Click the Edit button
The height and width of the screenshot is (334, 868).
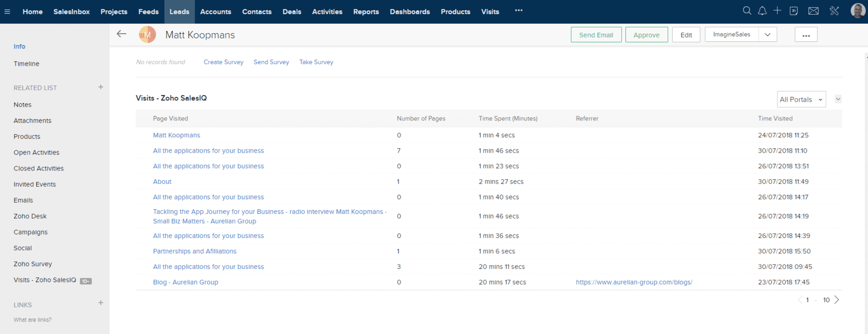coord(686,35)
